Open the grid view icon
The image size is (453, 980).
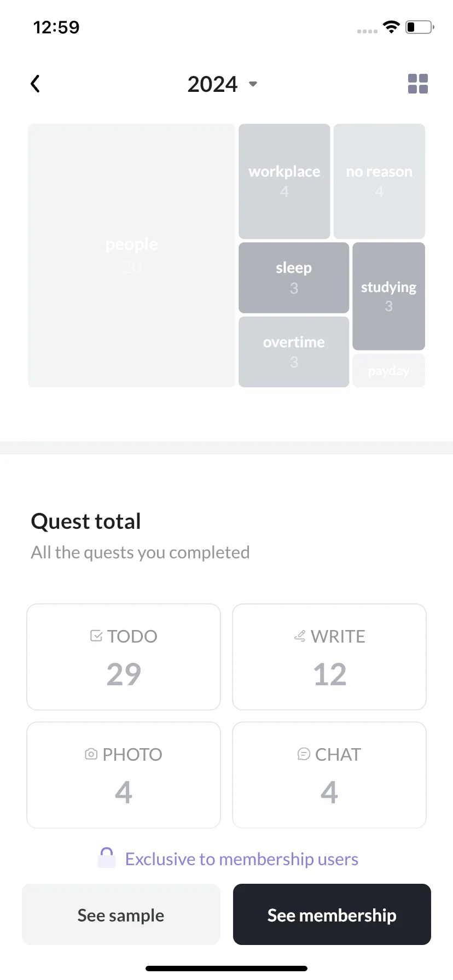[x=418, y=84]
